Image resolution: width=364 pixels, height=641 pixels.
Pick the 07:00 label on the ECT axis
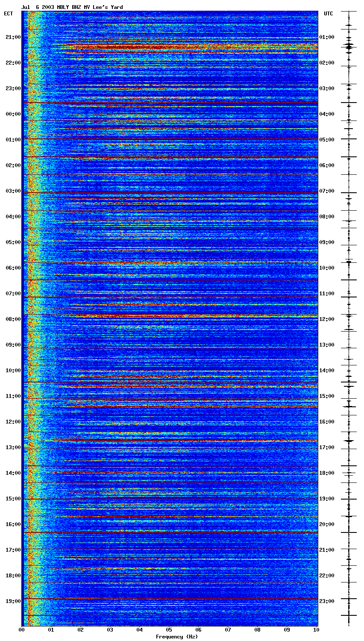(13, 294)
